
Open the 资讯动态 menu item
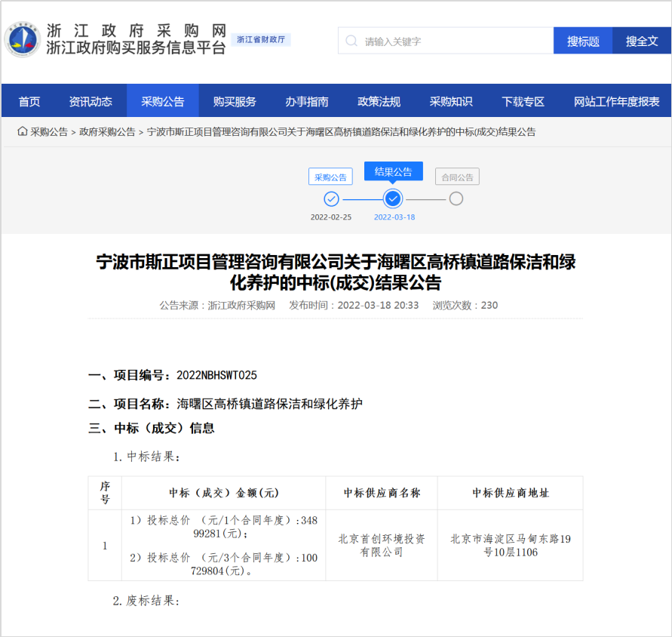[91, 101]
